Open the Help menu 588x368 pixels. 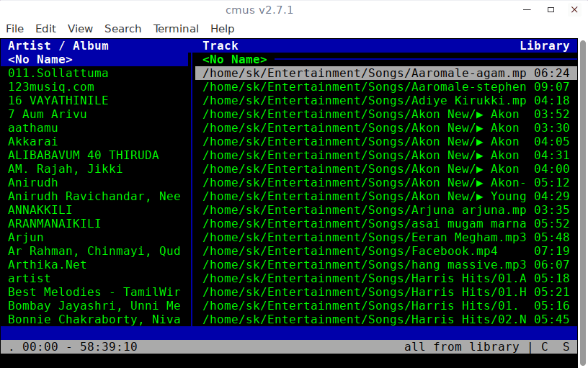pos(222,29)
